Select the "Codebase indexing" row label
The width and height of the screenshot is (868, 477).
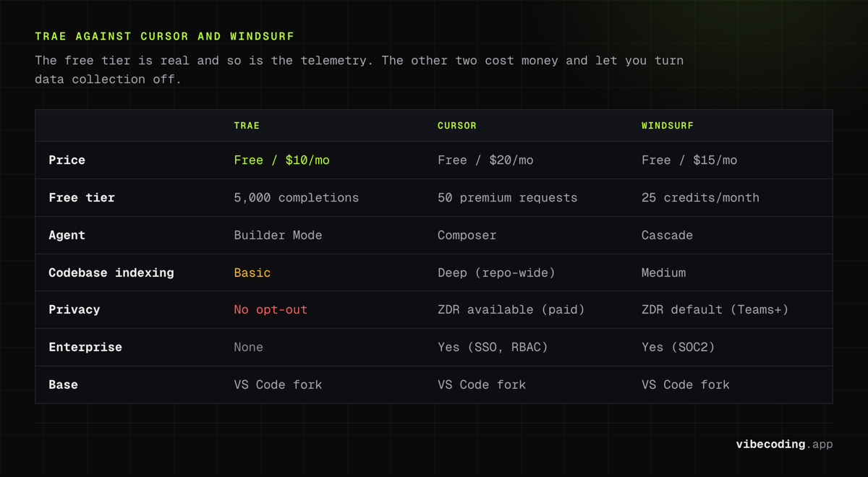tap(111, 273)
